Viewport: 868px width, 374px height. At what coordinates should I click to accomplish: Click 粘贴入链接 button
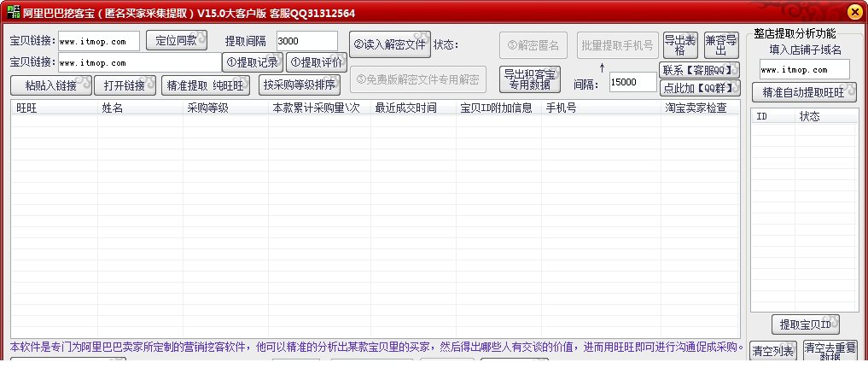tap(51, 85)
